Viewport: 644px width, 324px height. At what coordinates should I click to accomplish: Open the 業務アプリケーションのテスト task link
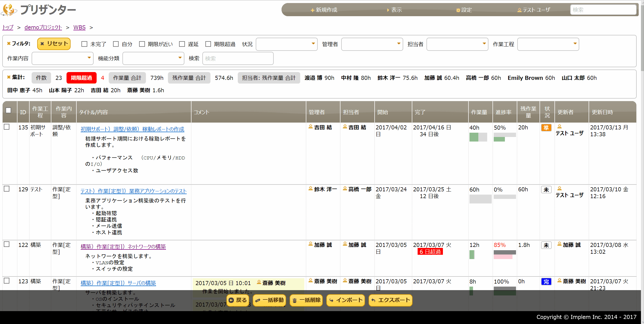pos(134,191)
